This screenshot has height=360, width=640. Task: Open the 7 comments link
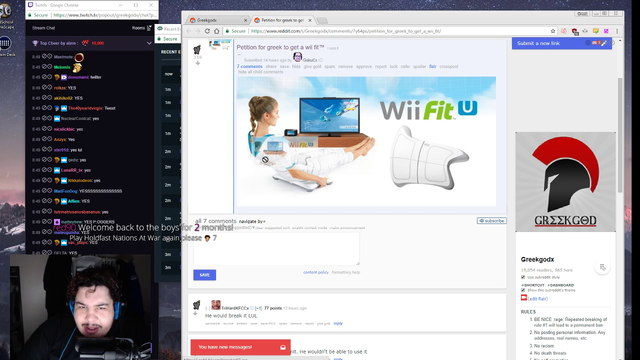click(x=249, y=66)
